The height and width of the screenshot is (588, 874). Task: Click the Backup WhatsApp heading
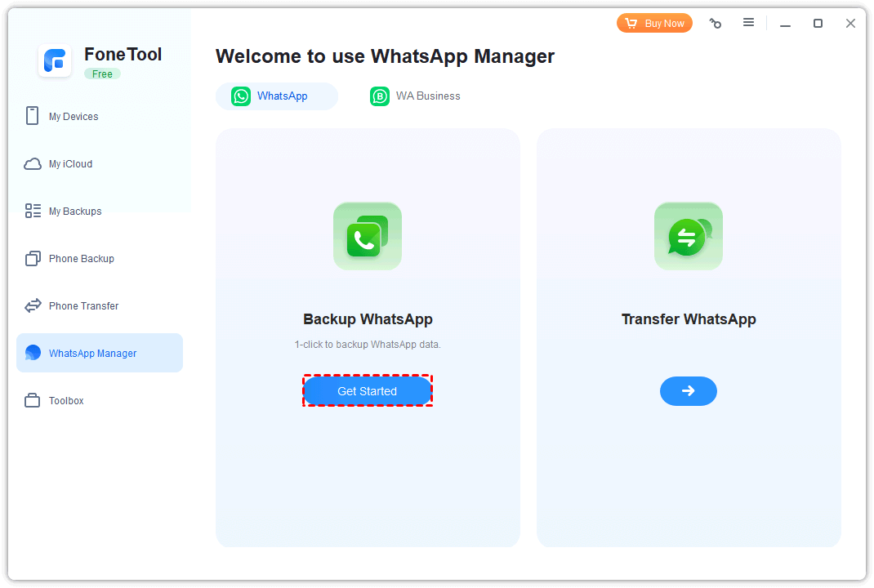coord(368,319)
